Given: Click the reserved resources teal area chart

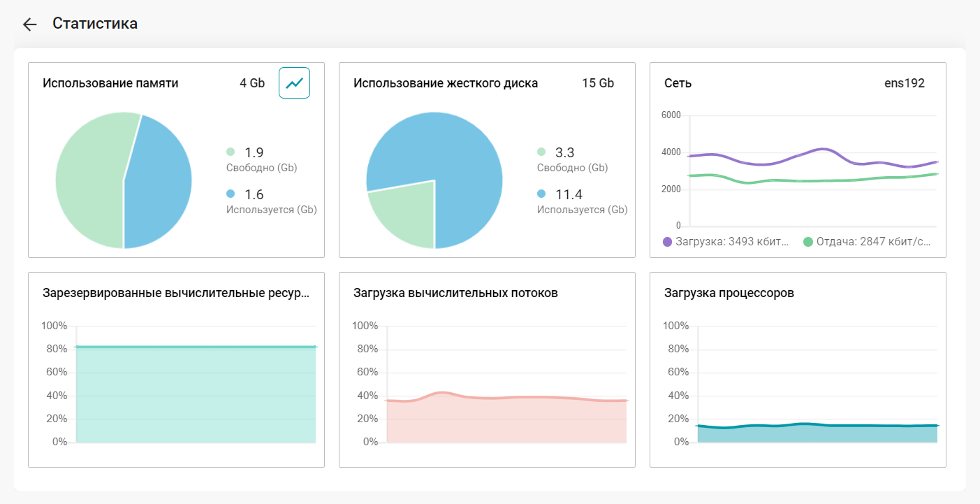Looking at the screenshot, I should (196, 395).
